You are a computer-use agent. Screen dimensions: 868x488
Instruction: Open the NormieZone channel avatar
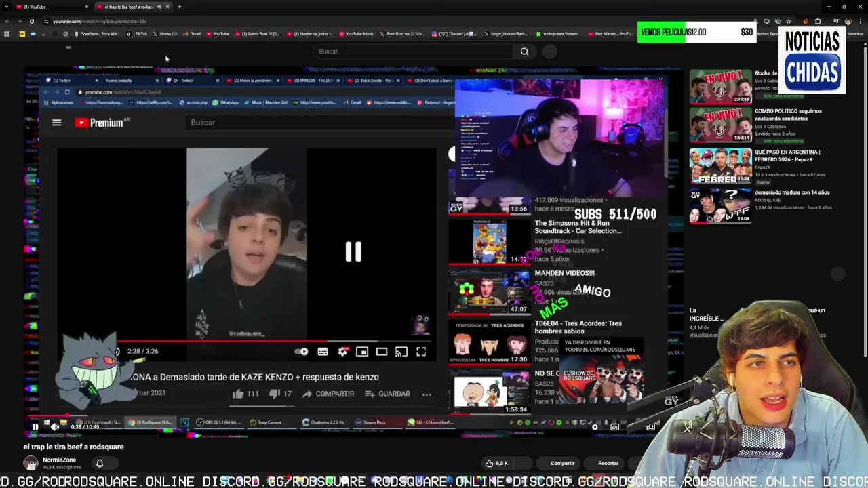tap(31, 463)
